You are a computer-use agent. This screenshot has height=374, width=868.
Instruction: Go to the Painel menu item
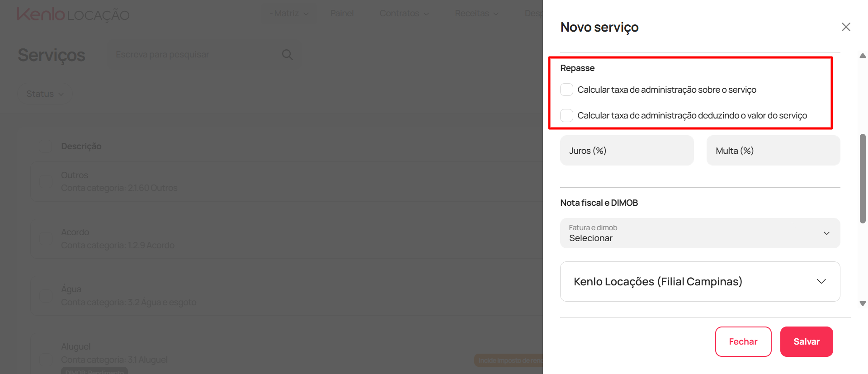click(342, 14)
